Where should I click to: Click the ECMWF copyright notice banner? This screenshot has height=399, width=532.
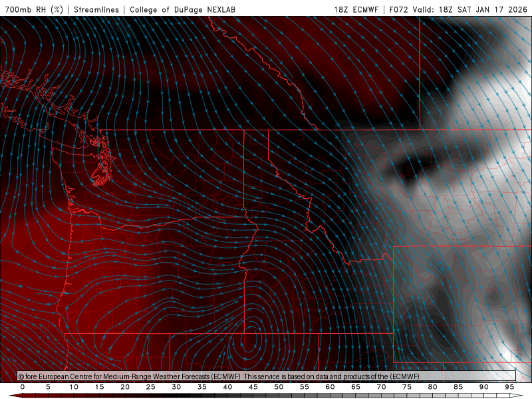pyautogui.click(x=267, y=376)
